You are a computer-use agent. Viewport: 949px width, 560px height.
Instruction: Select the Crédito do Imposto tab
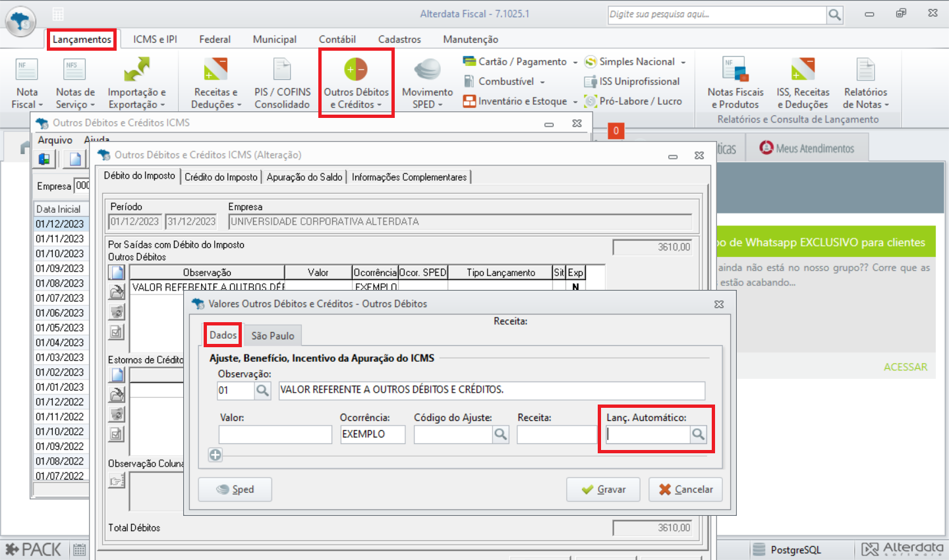(x=221, y=177)
